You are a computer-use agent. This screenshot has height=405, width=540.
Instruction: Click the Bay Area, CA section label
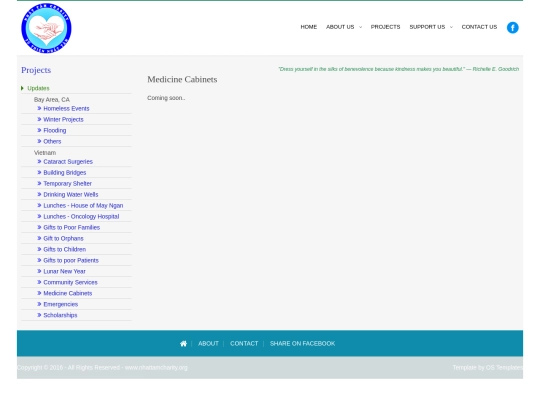click(52, 100)
